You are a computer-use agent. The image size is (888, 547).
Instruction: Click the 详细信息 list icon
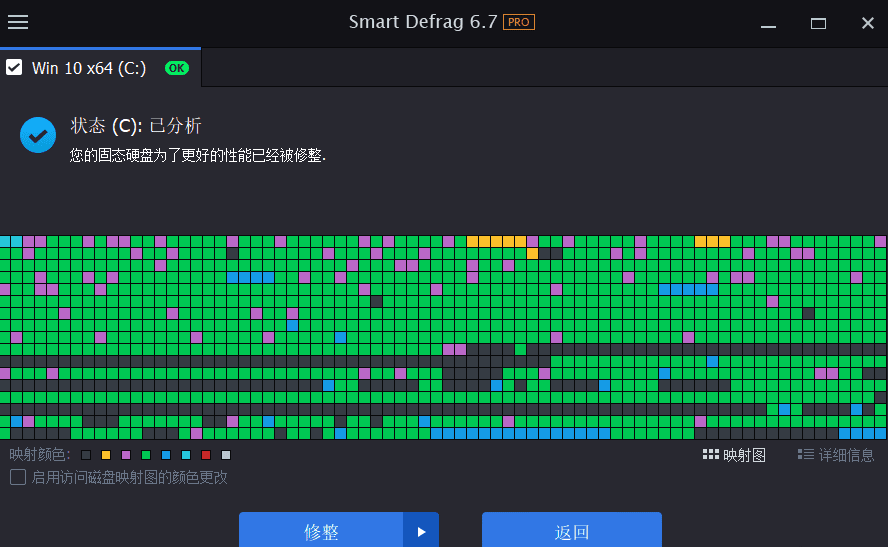(x=805, y=455)
